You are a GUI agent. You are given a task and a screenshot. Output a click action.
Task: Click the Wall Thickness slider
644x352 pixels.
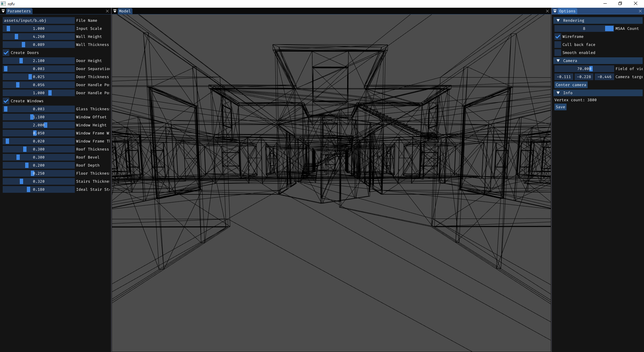click(x=39, y=45)
